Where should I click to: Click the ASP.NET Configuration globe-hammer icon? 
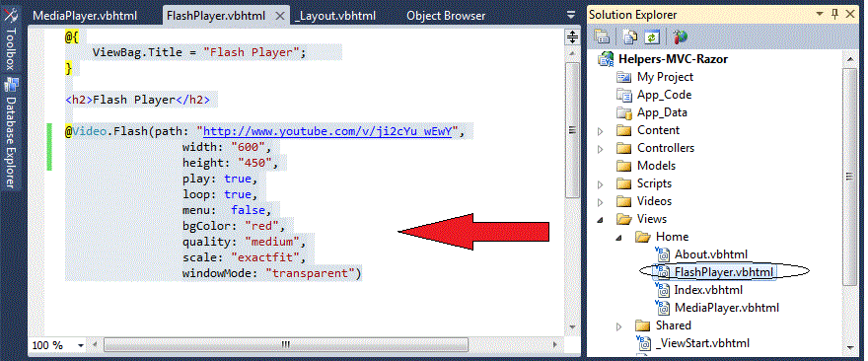click(x=681, y=37)
